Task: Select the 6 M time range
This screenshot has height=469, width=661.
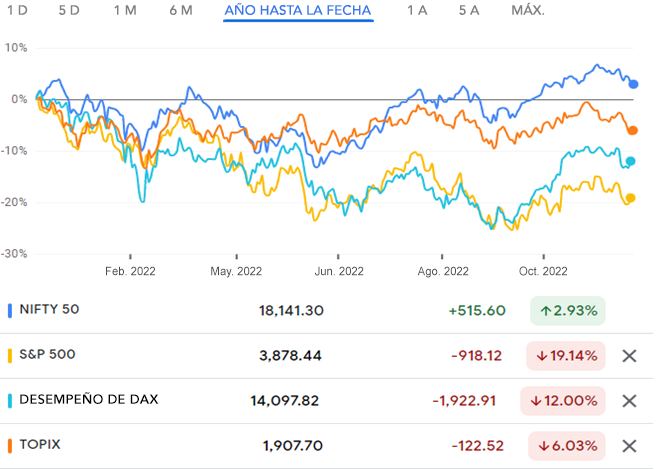Action: click(181, 11)
